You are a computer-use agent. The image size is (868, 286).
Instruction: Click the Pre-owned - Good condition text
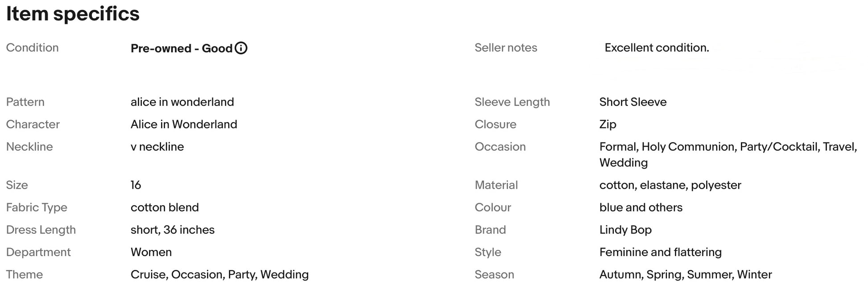(x=181, y=48)
